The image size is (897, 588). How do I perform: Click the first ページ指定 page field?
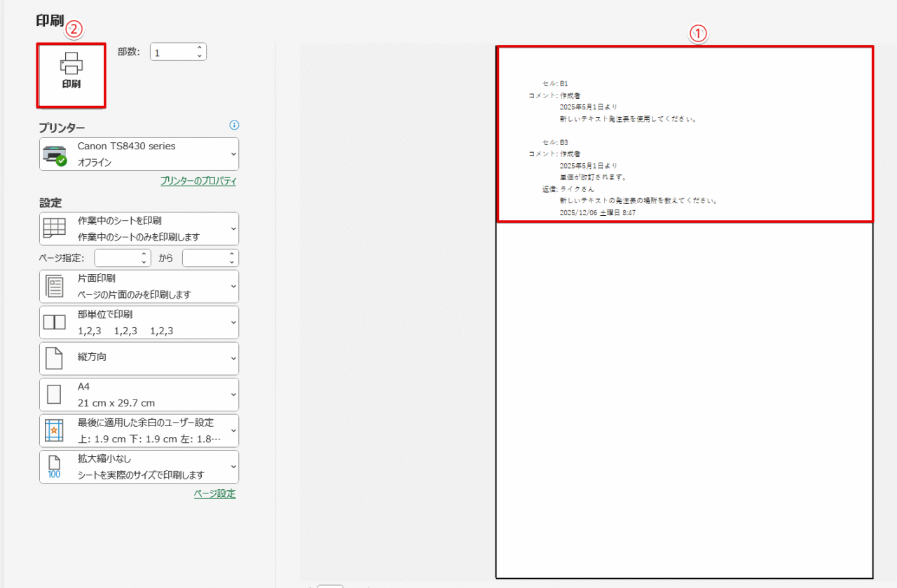(118, 257)
